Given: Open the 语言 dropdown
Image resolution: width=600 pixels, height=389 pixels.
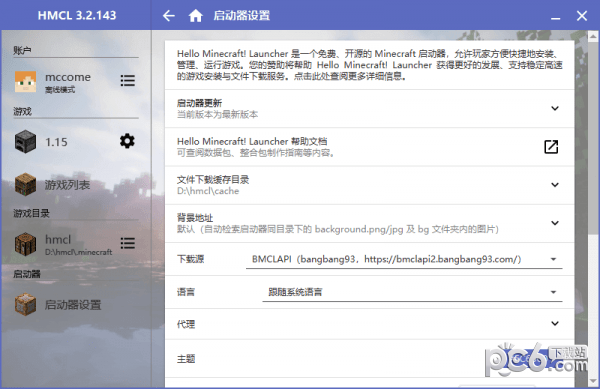Looking at the screenshot, I should pos(412,293).
